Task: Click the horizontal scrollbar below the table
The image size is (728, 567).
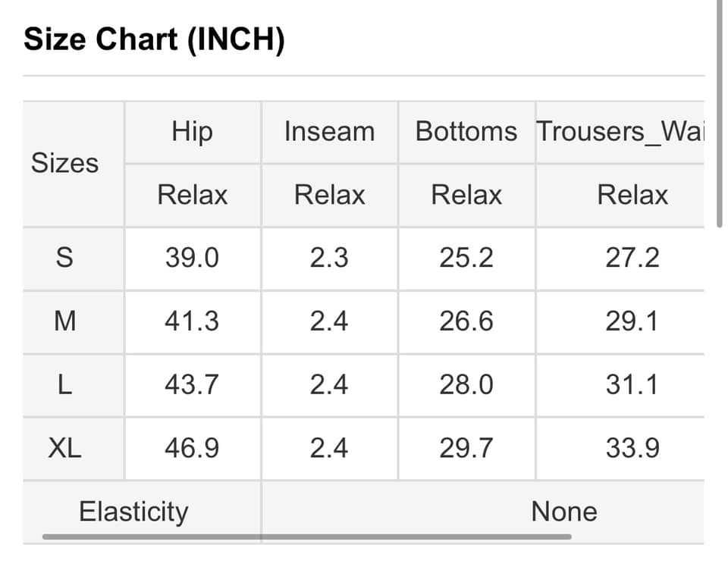Action: point(306,537)
